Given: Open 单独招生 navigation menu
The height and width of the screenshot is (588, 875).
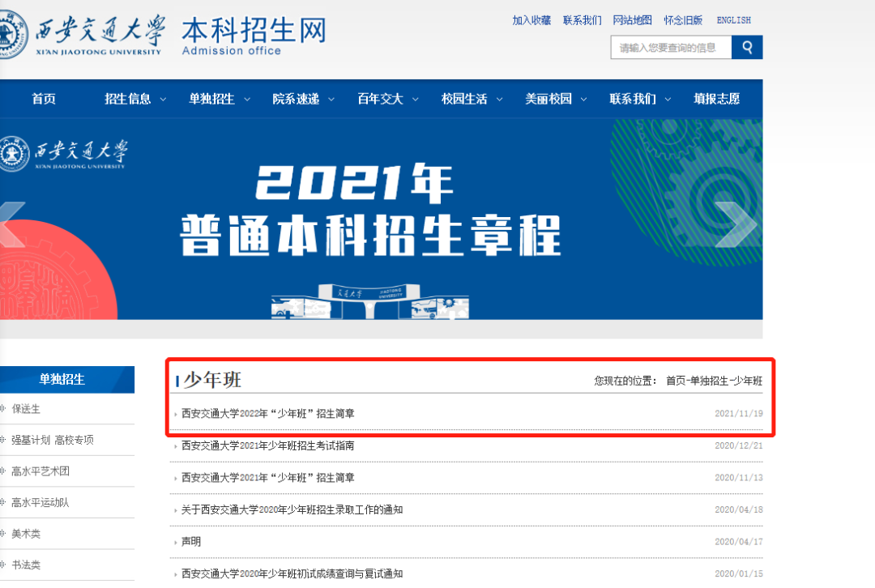Looking at the screenshot, I should 211,99.
